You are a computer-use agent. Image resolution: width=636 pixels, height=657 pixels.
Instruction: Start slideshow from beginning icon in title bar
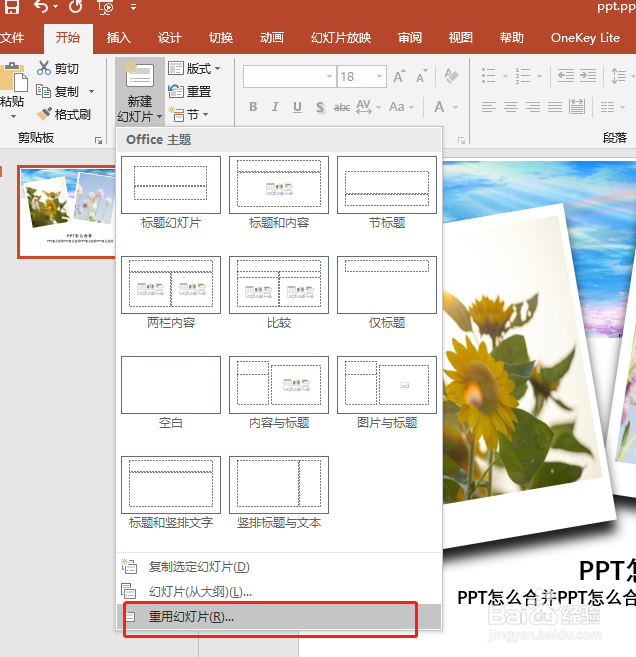(x=105, y=7)
